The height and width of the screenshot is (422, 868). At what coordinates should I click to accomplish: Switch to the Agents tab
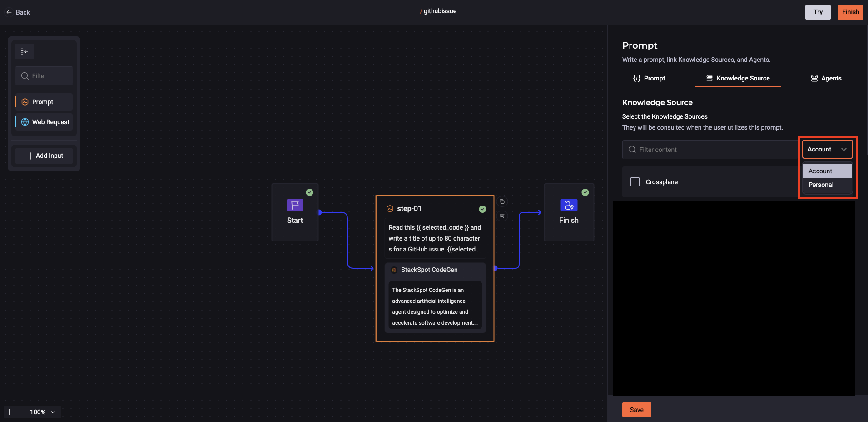[827, 78]
